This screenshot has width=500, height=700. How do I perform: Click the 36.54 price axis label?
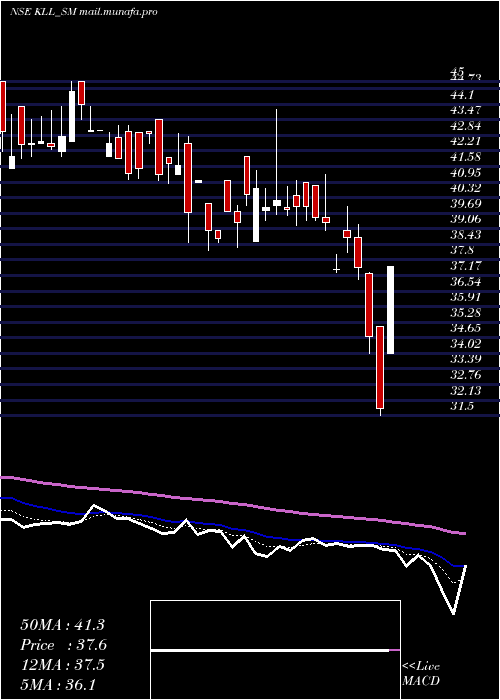coord(466,281)
